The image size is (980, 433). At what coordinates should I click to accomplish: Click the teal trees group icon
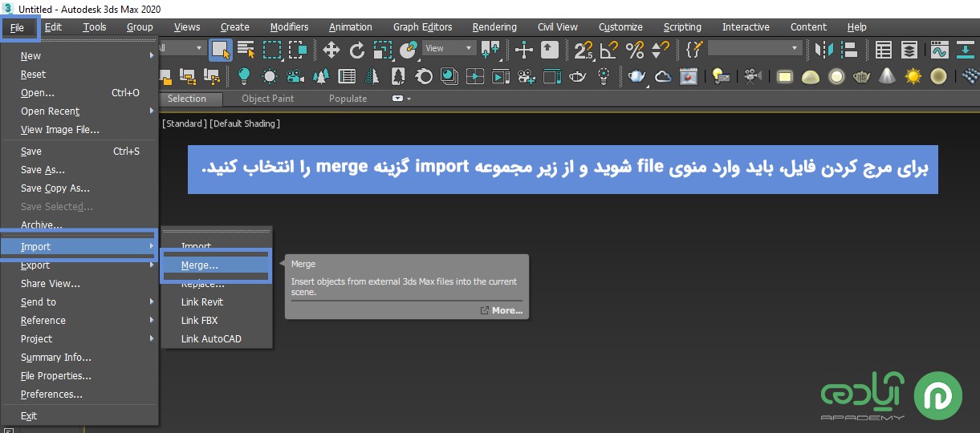coord(321,77)
